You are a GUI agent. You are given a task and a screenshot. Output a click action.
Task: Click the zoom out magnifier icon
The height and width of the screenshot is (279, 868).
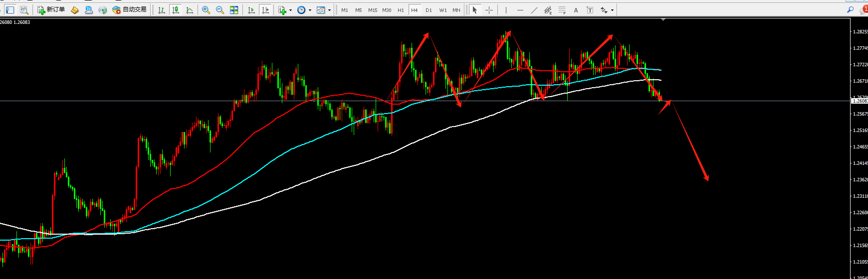point(219,10)
